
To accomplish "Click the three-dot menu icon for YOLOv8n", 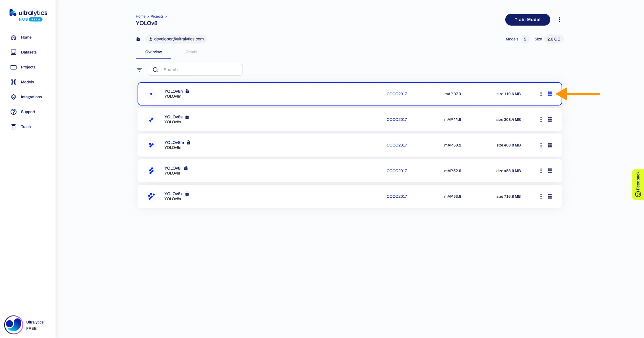I will pyautogui.click(x=541, y=94).
